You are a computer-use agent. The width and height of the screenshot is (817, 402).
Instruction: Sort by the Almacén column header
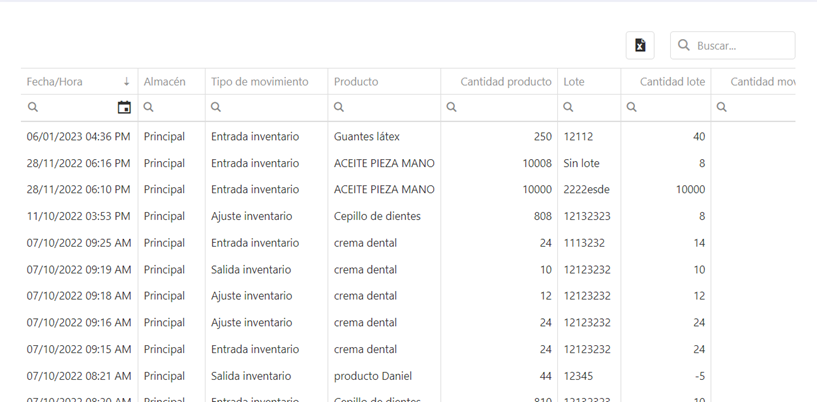[165, 82]
